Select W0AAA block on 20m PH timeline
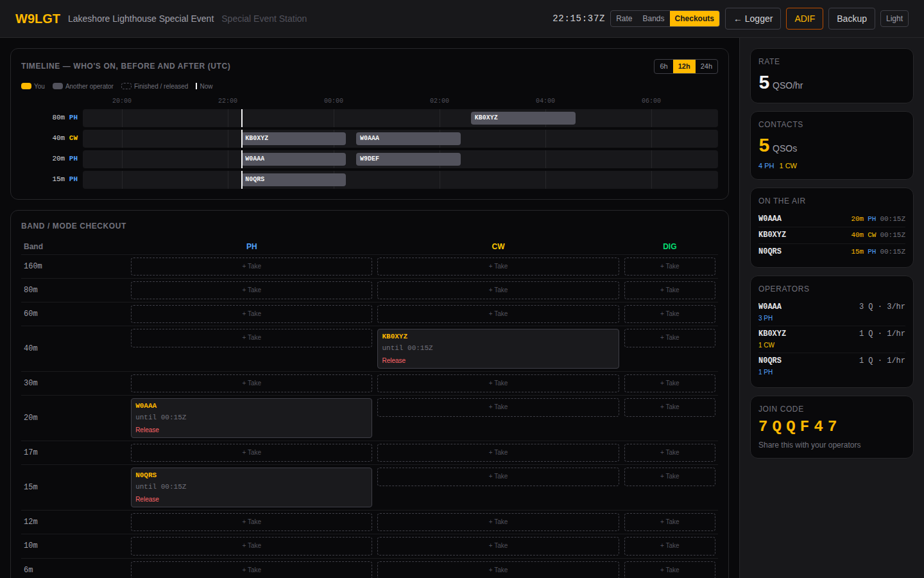Image resolution: width=924 pixels, height=578 pixels. pyautogui.click(x=294, y=159)
